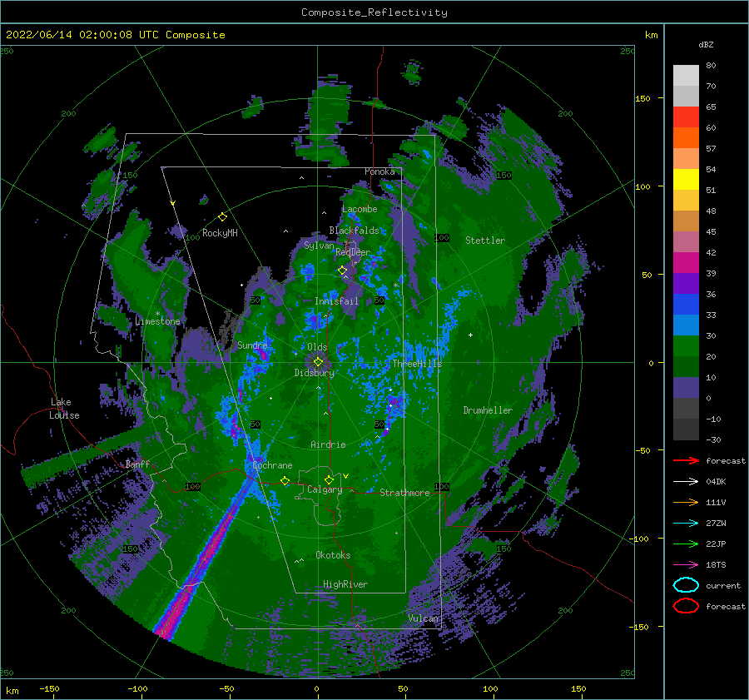Click the yellow marker near RockyMH
The image size is (749, 700).
coord(222,217)
